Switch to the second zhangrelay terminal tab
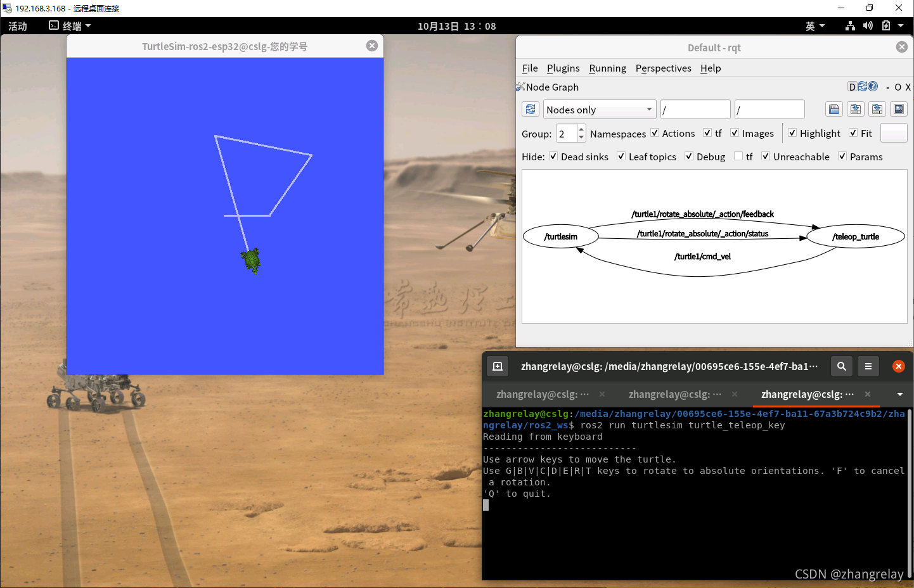 (675, 394)
